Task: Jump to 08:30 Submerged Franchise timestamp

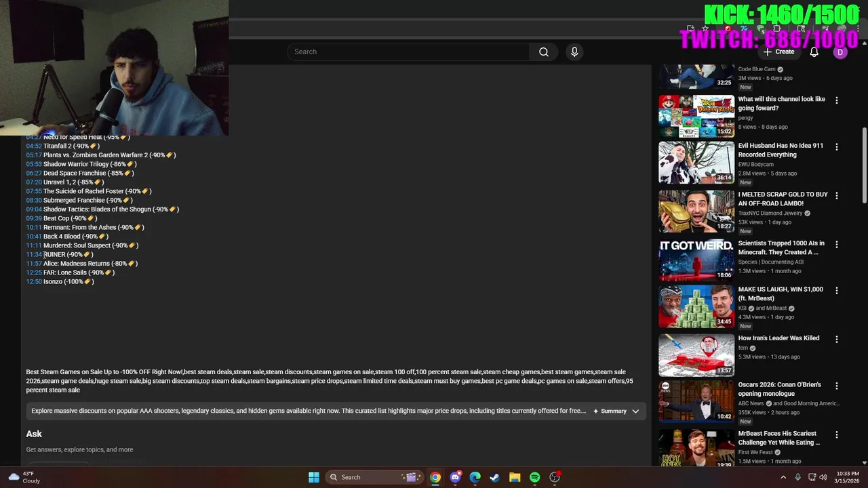Action: pyautogui.click(x=34, y=200)
